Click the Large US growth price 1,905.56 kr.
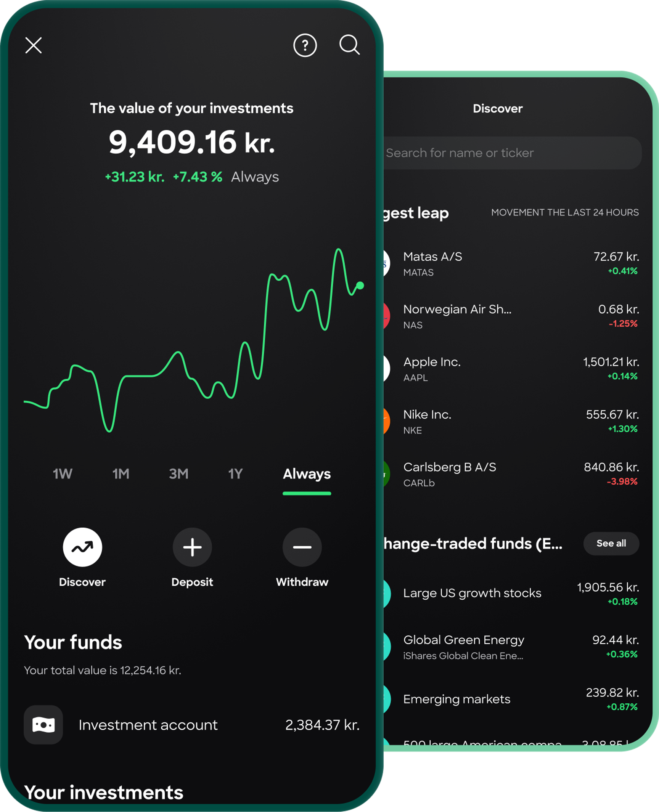659x812 pixels. point(608,587)
